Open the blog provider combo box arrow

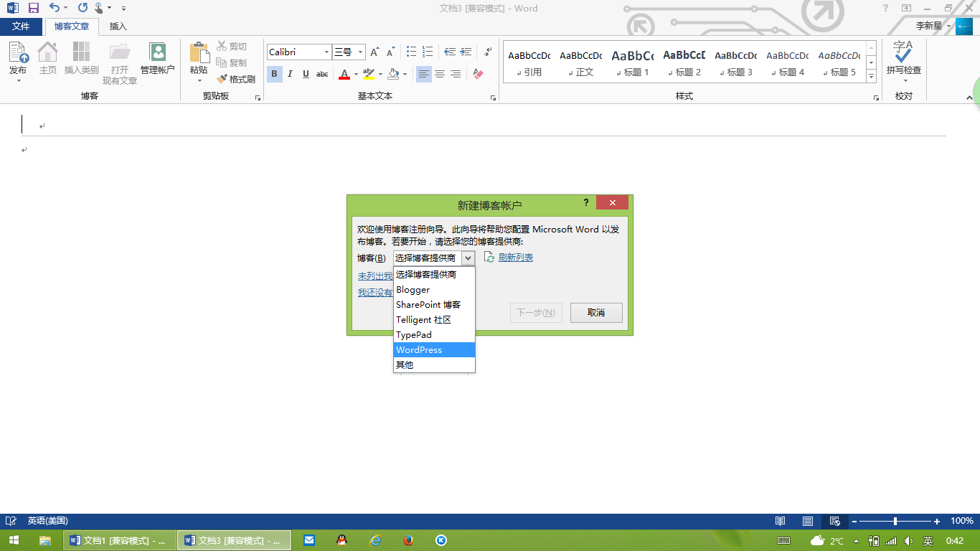(468, 258)
